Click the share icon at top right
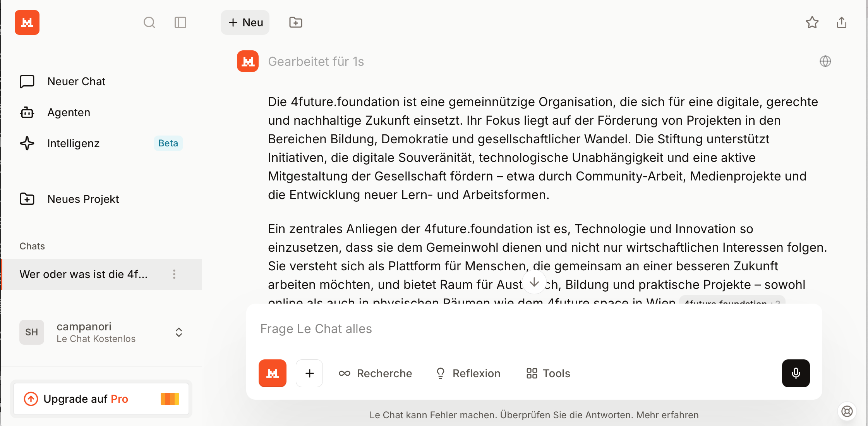 tap(842, 22)
